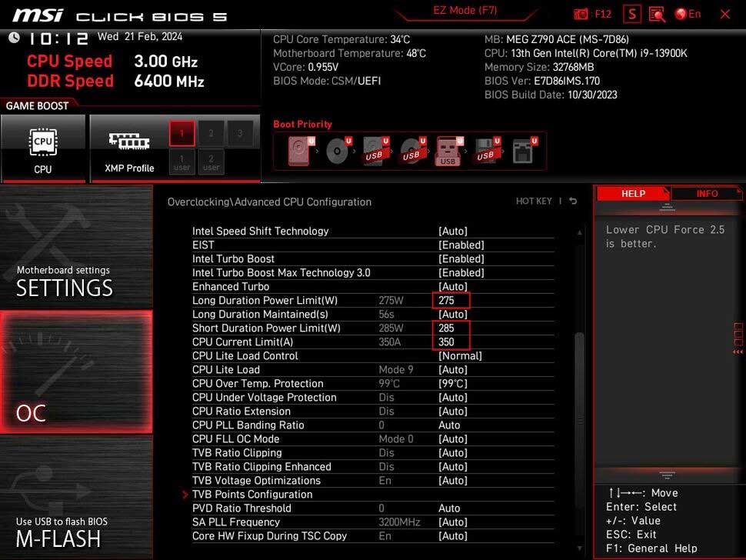This screenshot has height=560, width=746.
Task: Open the search magnifier icon
Action: coord(657,14)
